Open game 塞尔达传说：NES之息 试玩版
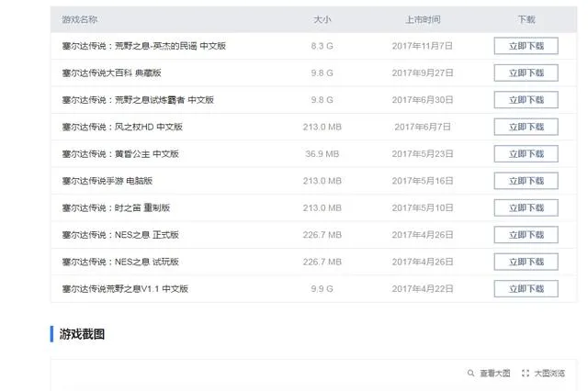Image resolution: width=588 pixels, height=391 pixels. click(x=120, y=262)
